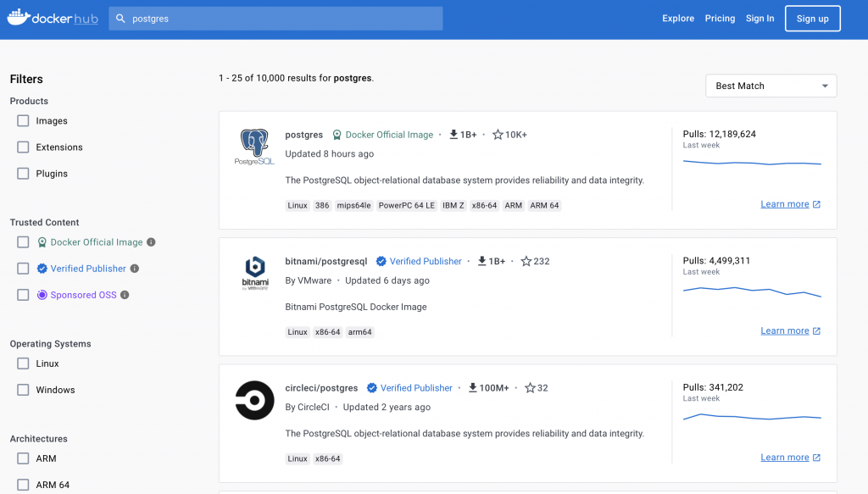
Task: Click download icon on circleci/postgres result
Action: pos(473,388)
